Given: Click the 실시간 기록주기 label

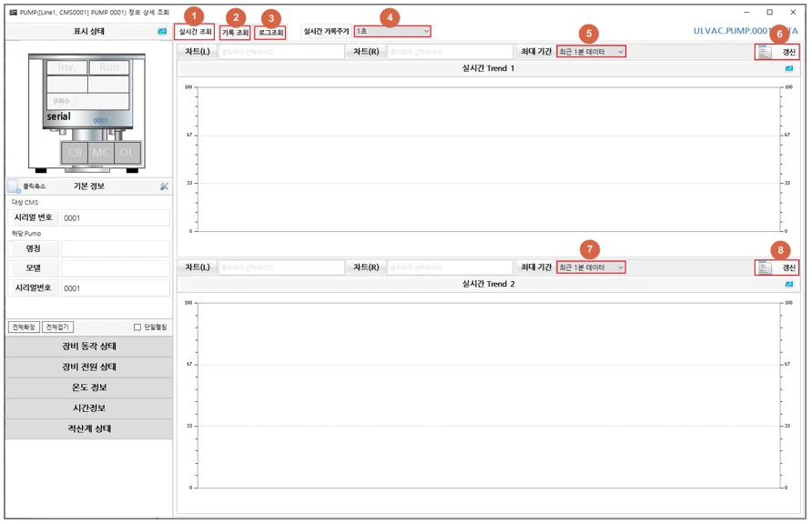Looking at the screenshot, I should (326, 32).
